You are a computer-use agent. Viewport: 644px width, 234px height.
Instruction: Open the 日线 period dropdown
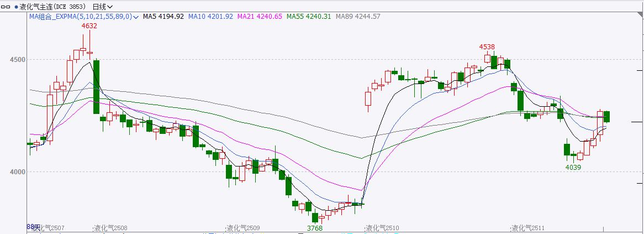pos(102,7)
